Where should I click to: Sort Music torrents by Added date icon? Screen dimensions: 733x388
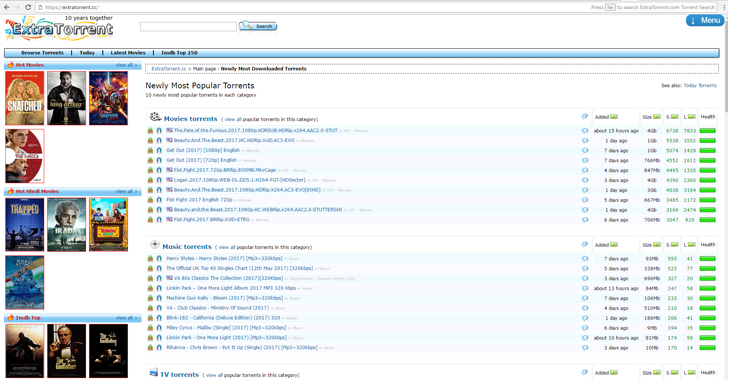[614, 245]
